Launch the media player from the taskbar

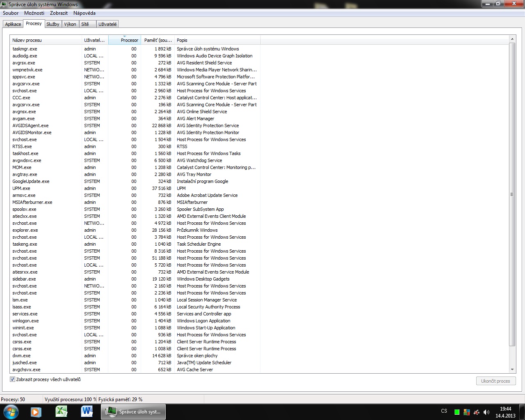tap(36, 412)
